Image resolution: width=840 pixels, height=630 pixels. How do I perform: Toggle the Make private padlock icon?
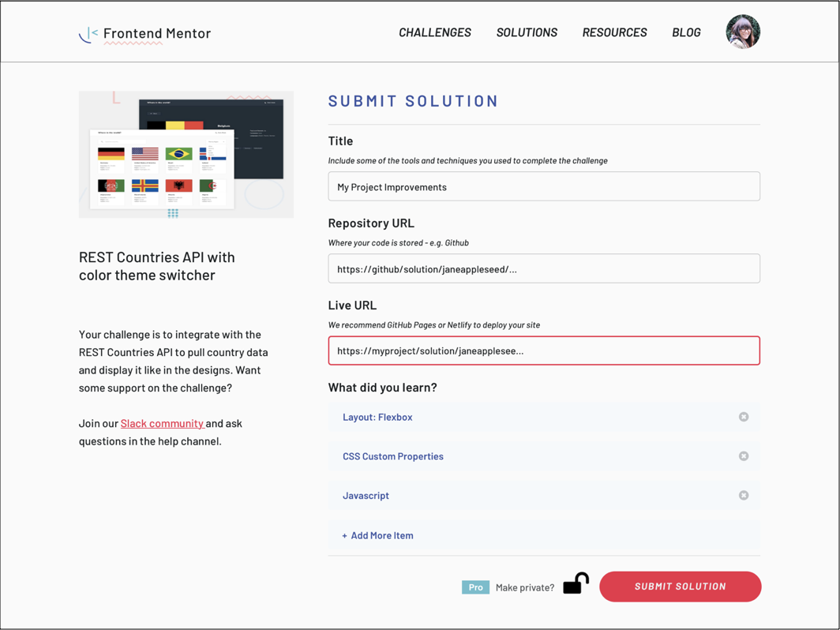coord(576,583)
